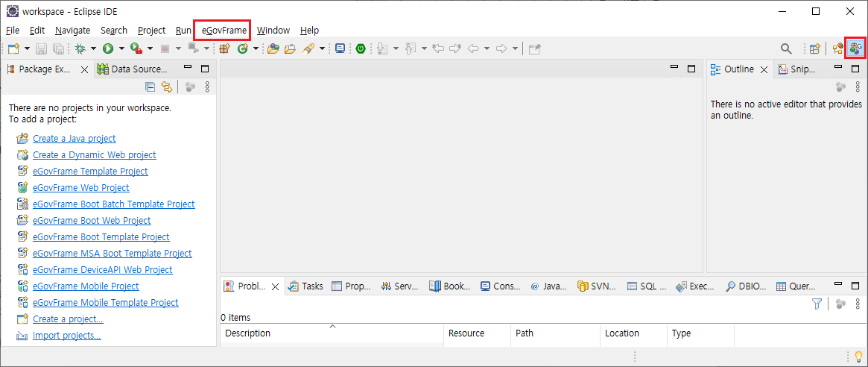Open dropdown next to flashlight Search icon
Viewport: 868px width, 367px height.
point(321,48)
